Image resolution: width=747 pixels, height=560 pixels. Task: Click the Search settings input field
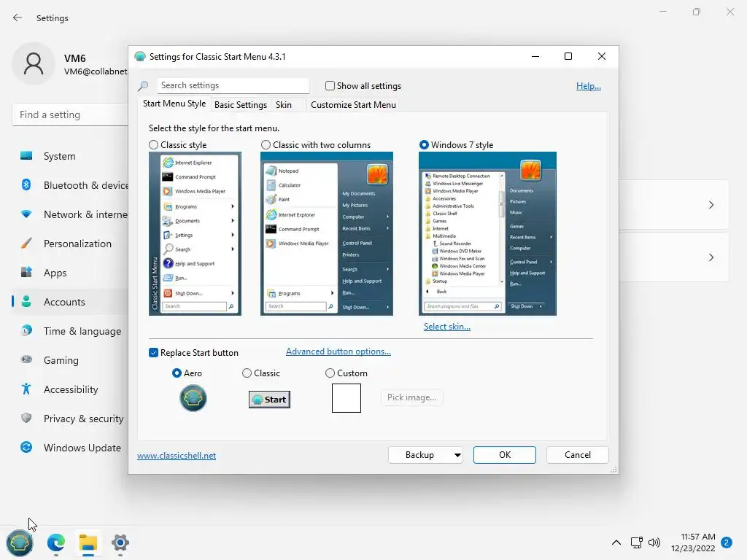point(233,86)
